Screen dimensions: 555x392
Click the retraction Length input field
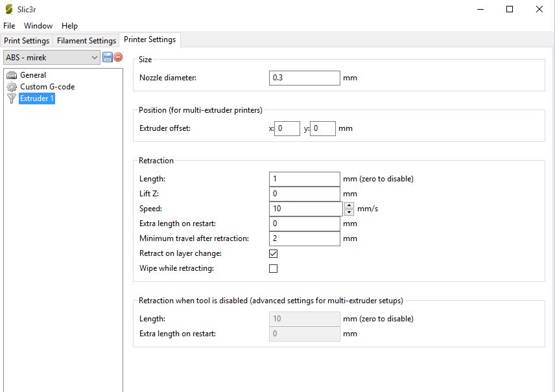[304, 179]
